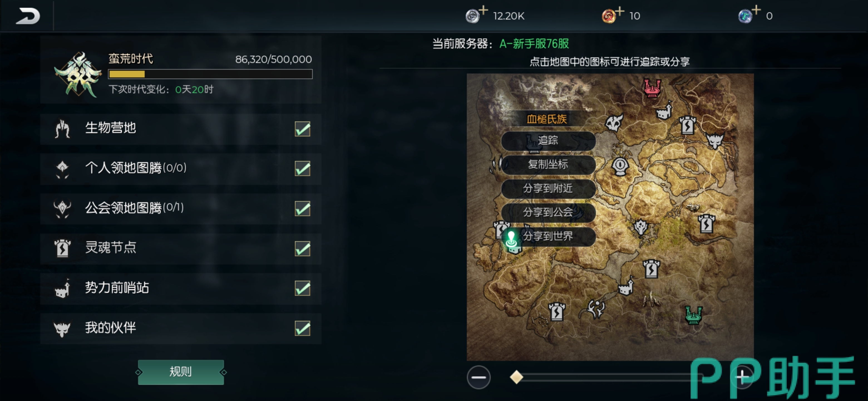Choose 追踪 from the popup menu
Image resolution: width=868 pixels, height=401 pixels.
tap(548, 141)
